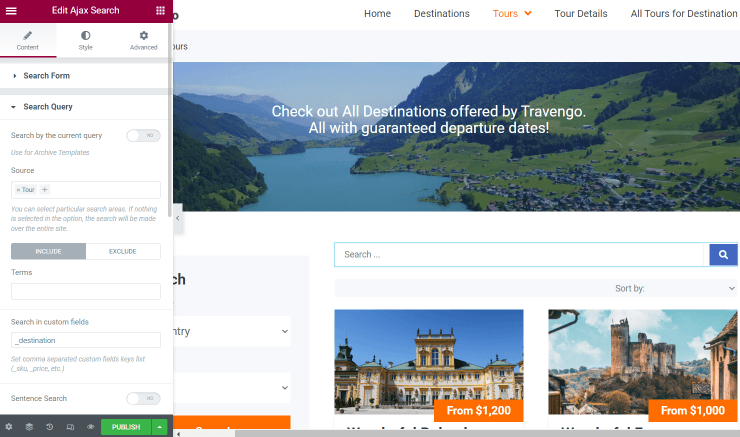Open the Tour Details menu item
This screenshot has width=740, height=437.
coord(581,14)
